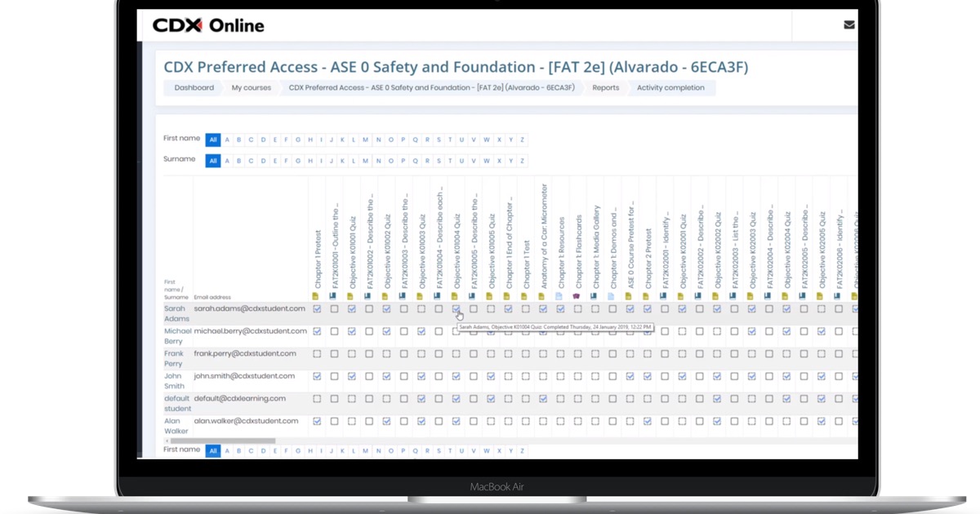
Task: Click the Chapter 2 Pretest quiz icon
Action: point(646,296)
